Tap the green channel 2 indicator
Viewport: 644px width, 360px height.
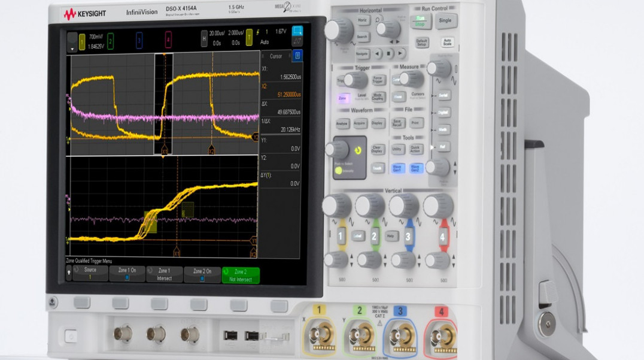coord(111,41)
